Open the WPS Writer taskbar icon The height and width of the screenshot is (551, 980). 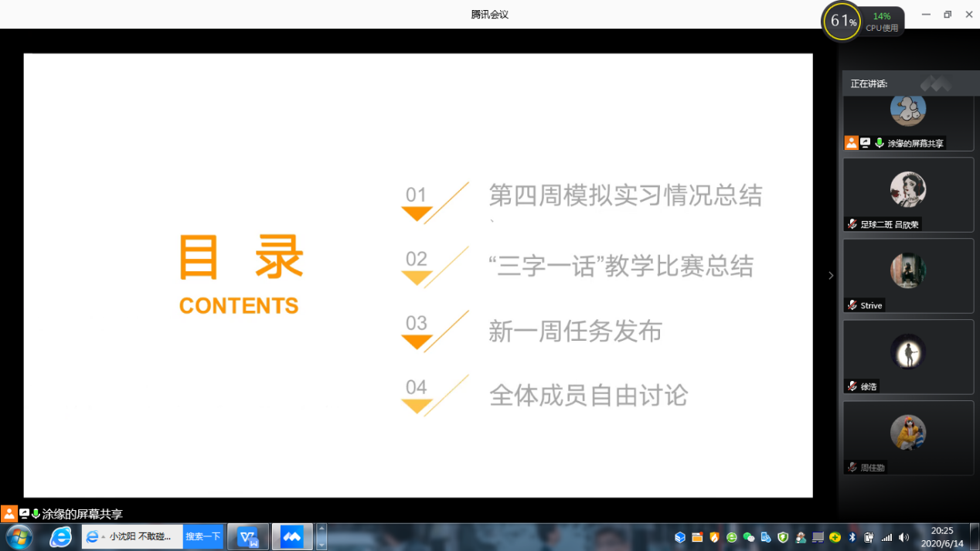pos(248,537)
